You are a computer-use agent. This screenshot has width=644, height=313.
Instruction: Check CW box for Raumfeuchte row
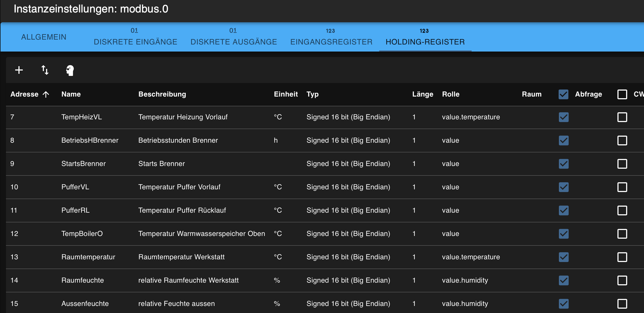point(622,280)
